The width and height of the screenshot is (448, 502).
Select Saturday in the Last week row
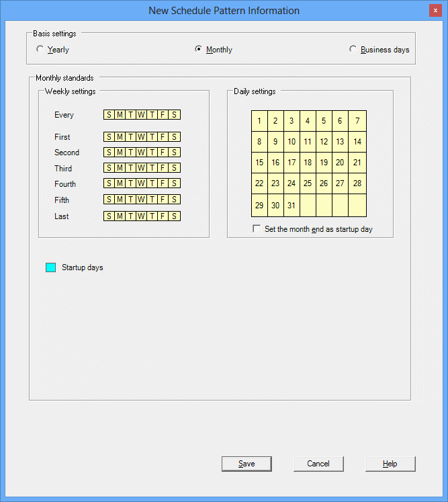tap(174, 216)
